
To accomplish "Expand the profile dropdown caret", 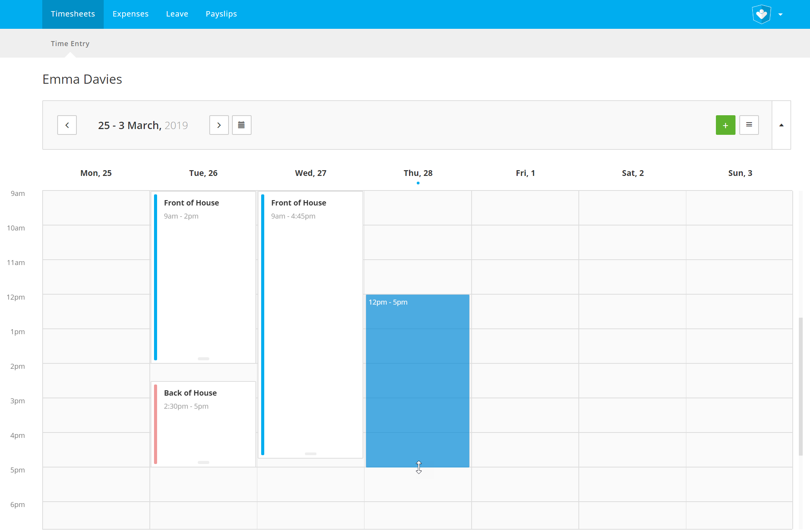I will click(780, 15).
